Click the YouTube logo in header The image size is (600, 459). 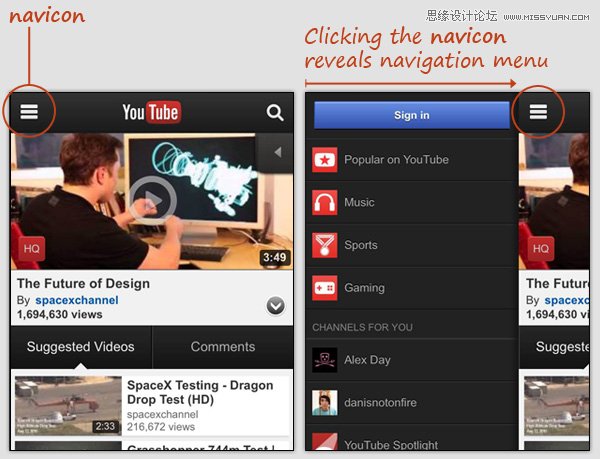(152, 112)
